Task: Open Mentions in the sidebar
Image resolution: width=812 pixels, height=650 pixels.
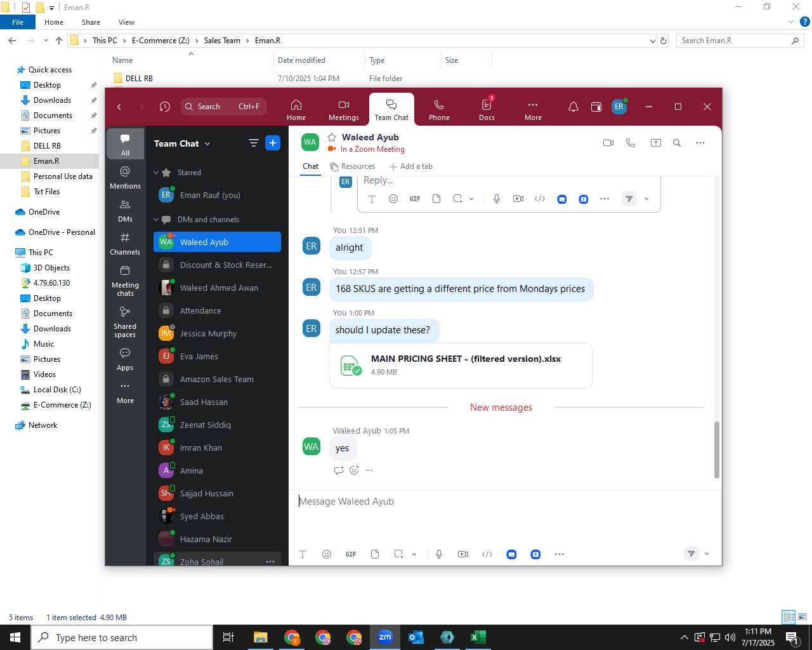Action: click(125, 178)
